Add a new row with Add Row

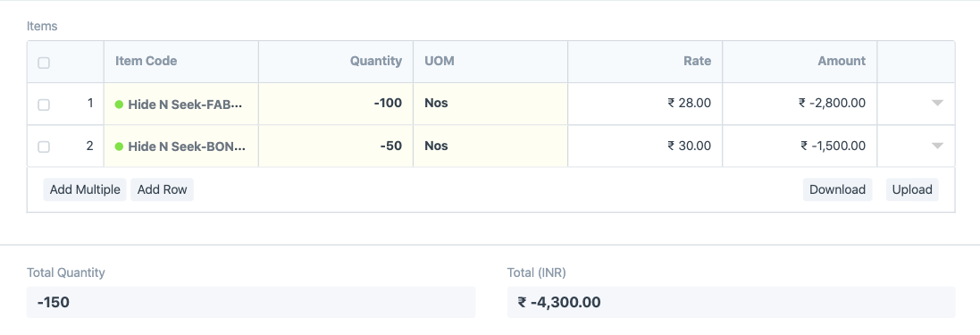pyautogui.click(x=162, y=189)
